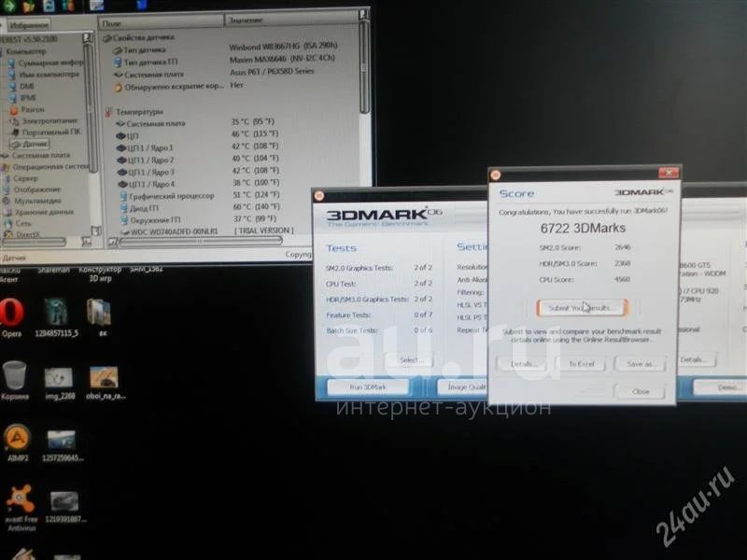Switch to the Избранное tab in EVEREST
The height and width of the screenshot is (560, 747).
click(x=29, y=25)
